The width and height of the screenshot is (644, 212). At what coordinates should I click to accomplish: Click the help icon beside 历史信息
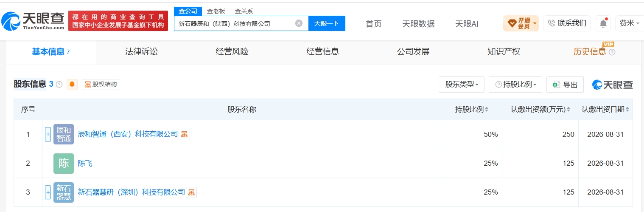tap(612, 52)
